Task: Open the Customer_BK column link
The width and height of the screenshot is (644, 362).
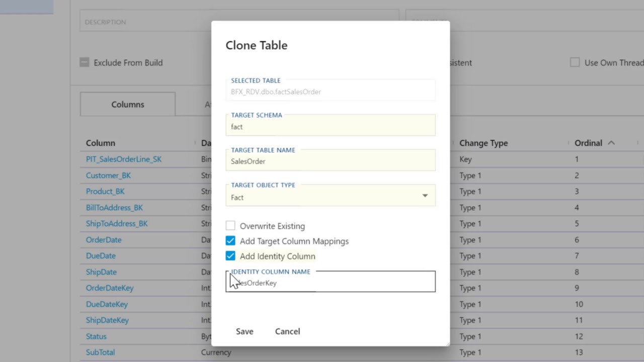Action: pos(108,175)
